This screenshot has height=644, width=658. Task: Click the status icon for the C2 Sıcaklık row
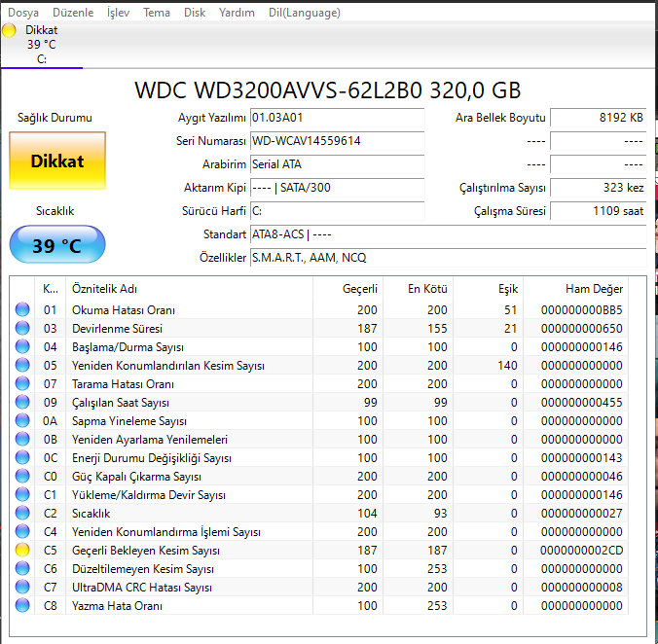[22, 514]
